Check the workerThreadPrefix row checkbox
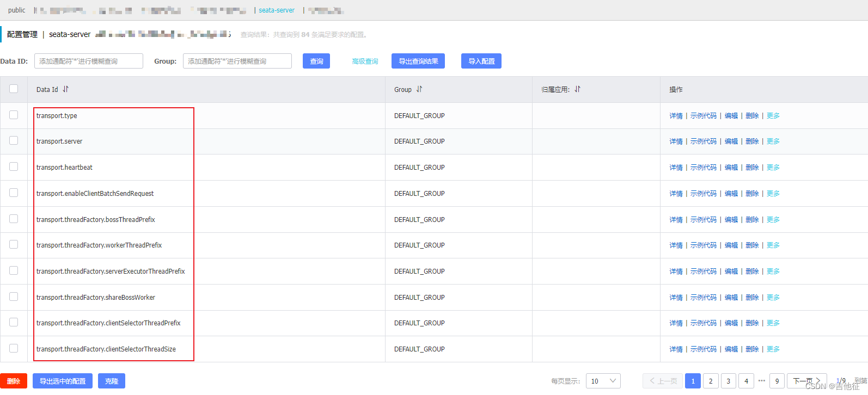This screenshot has height=395, width=868. click(x=14, y=244)
